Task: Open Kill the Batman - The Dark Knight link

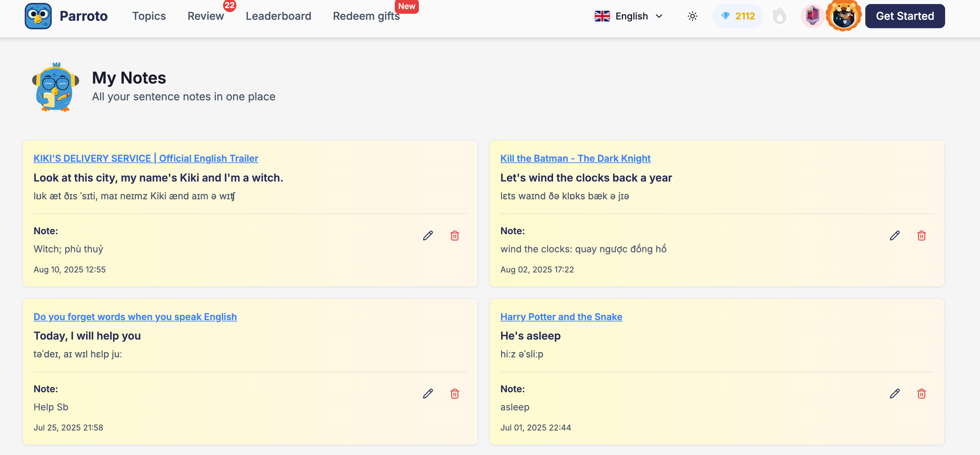Action: 575,158
